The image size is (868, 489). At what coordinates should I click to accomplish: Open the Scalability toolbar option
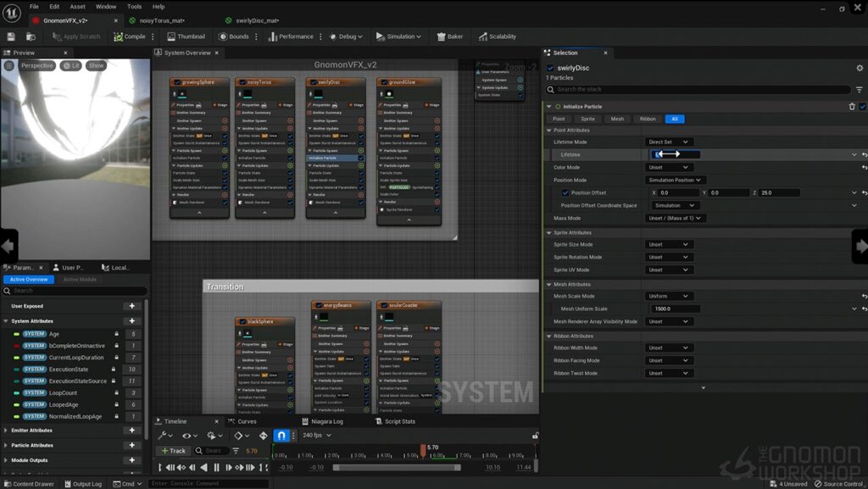coord(497,36)
